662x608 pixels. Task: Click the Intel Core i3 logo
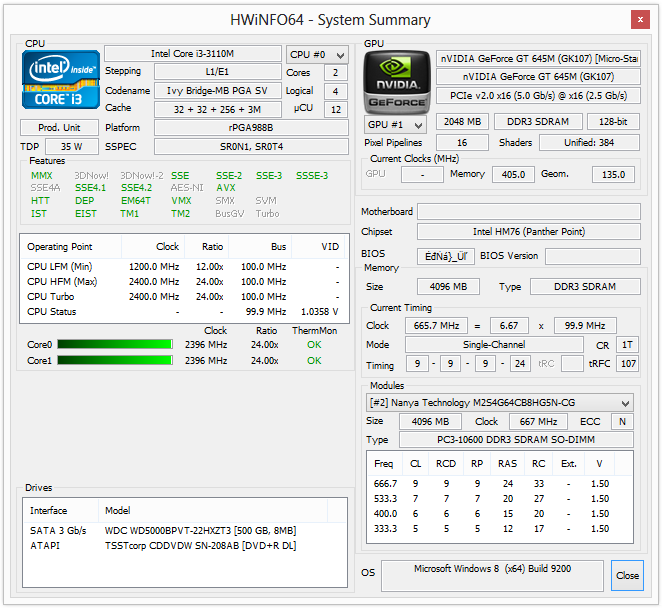[x=61, y=80]
